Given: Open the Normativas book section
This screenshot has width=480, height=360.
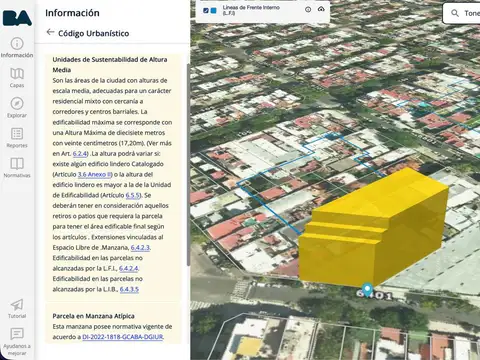Looking at the screenshot, I should 17,168.
